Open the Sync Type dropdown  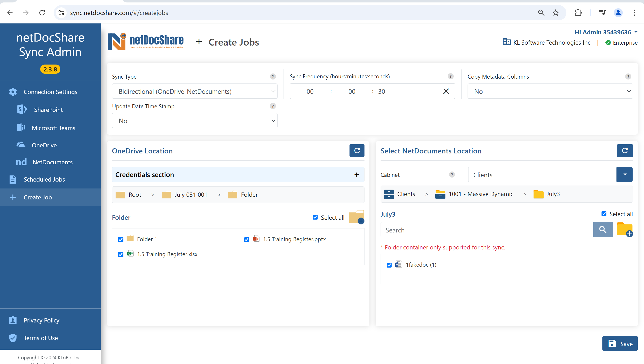[x=195, y=91]
